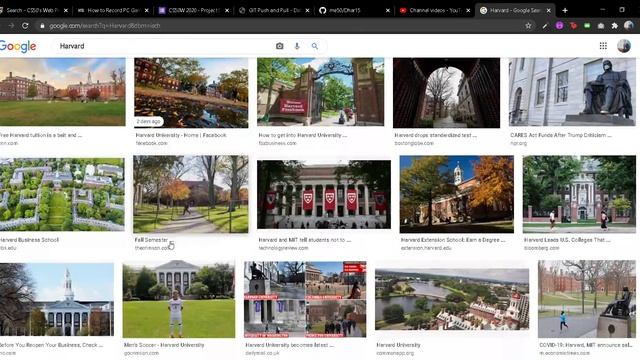Reload the page

point(25,26)
